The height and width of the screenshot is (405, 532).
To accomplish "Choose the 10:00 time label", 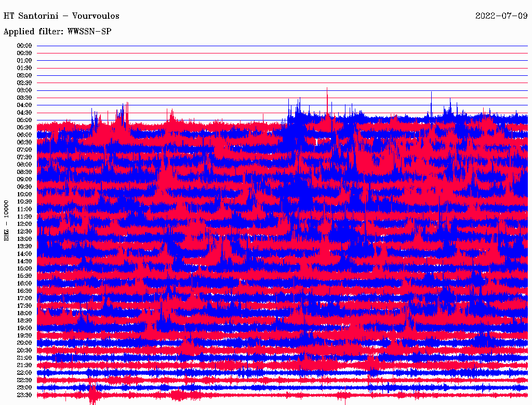I will [x=24, y=194].
